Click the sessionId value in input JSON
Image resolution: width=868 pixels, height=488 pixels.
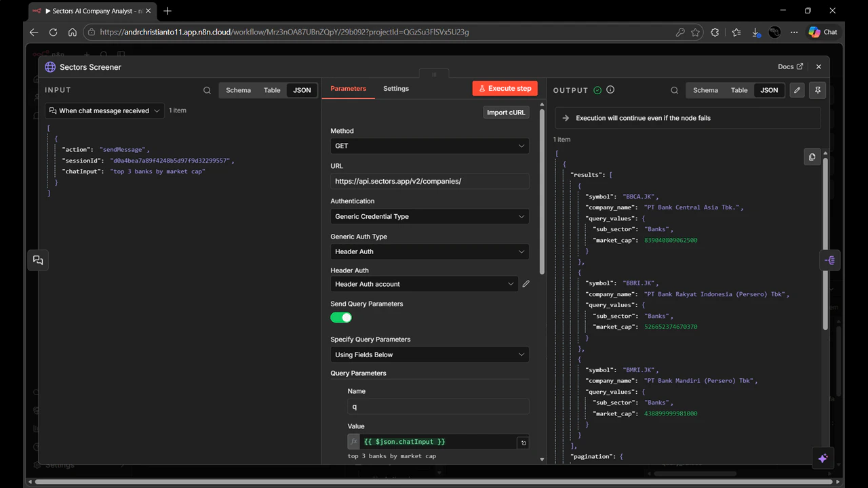click(x=172, y=161)
